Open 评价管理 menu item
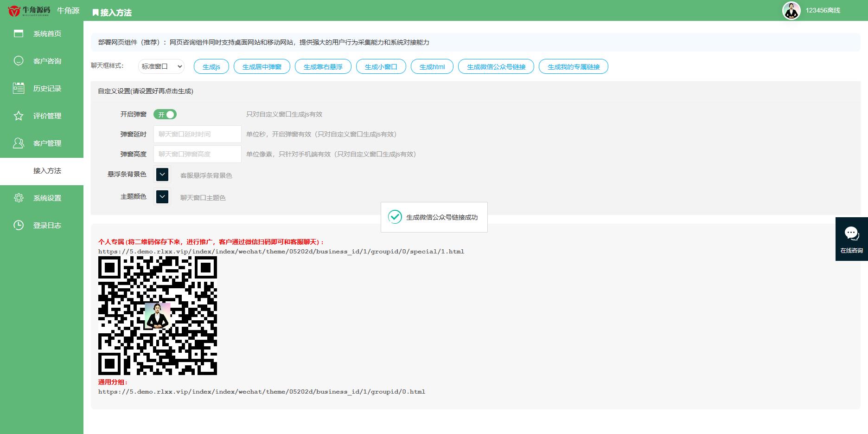 click(42, 116)
